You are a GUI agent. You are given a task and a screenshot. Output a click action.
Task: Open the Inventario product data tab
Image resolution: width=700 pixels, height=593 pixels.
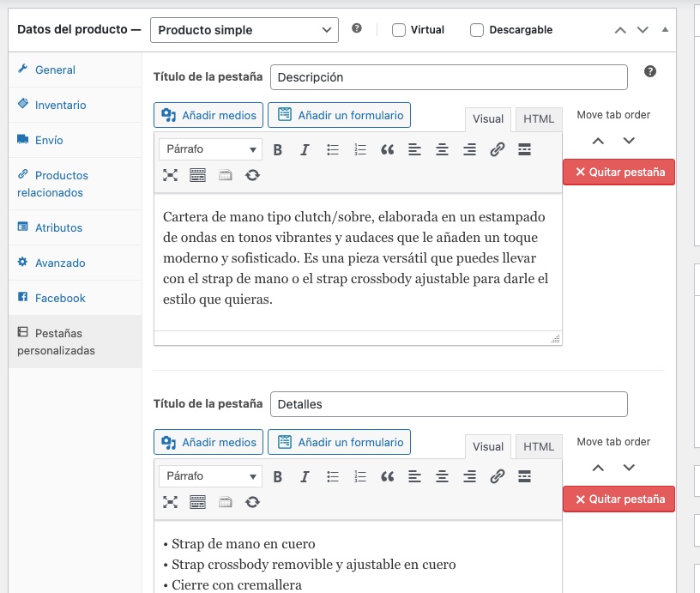(75, 105)
